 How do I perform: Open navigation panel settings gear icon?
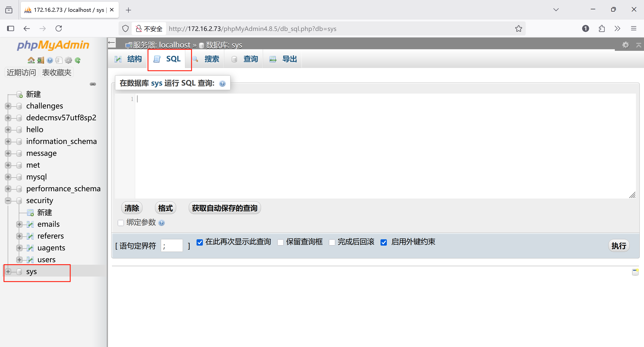[x=68, y=60]
